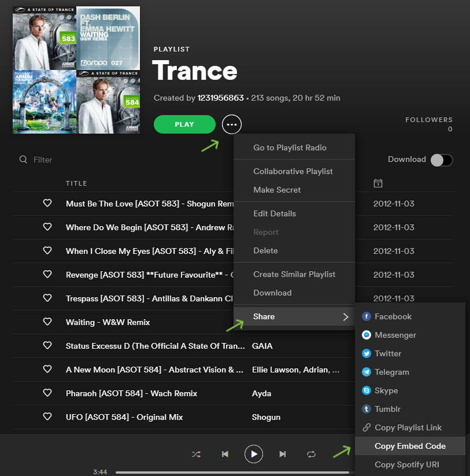Like UFO [ASOT 584] - Original Mix
The width and height of the screenshot is (470, 476).
(x=47, y=416)
